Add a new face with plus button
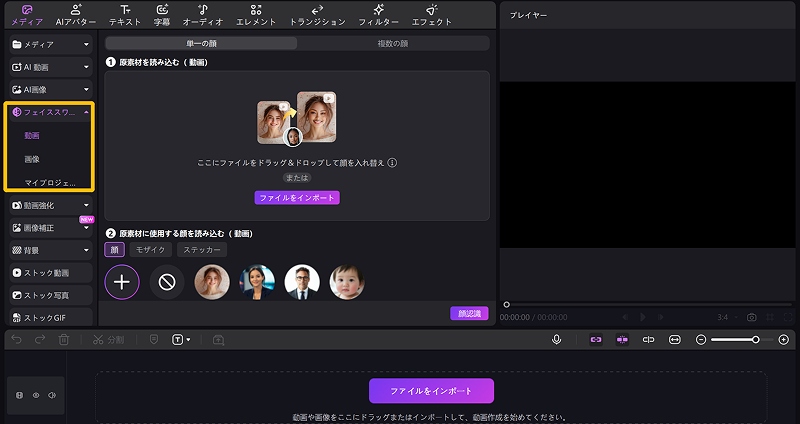This screenshot has width=800, height=424. pyautogui.click(x=122, y=282)
